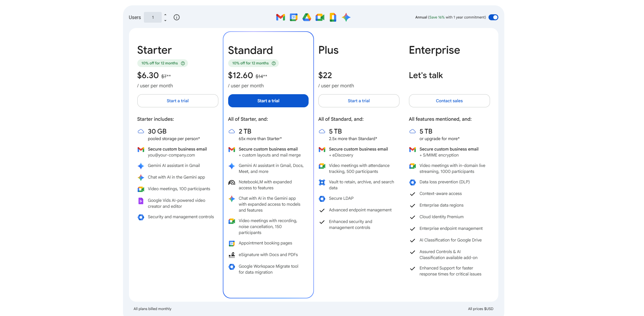Click the 'Annual (Save 16%...)' label text
Image resolution: width=644 pixels, height=316 pixels.
(x=450, y=17)
